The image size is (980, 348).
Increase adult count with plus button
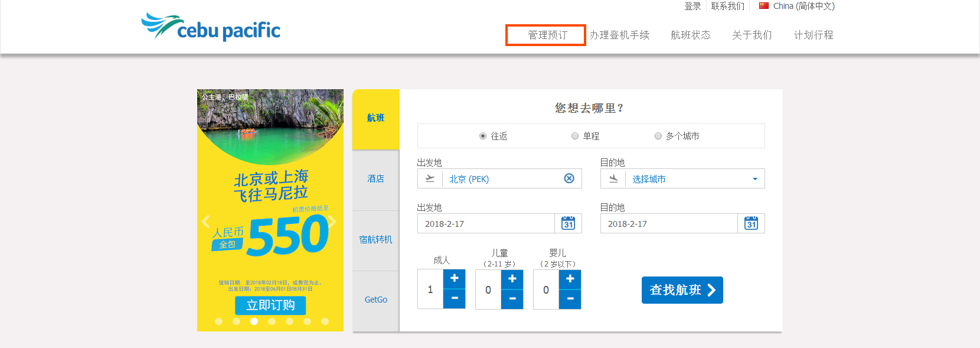pyautogui.click(x=455, y=279)
